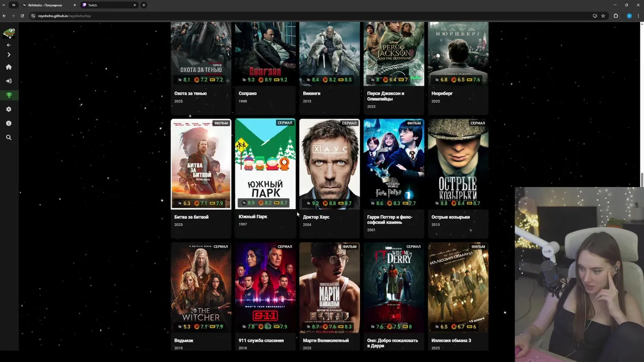Click title Оно: Добро пожаловать в Дерри
The height and width of the screenshot is (362, 644).
(x=392, y=343)
